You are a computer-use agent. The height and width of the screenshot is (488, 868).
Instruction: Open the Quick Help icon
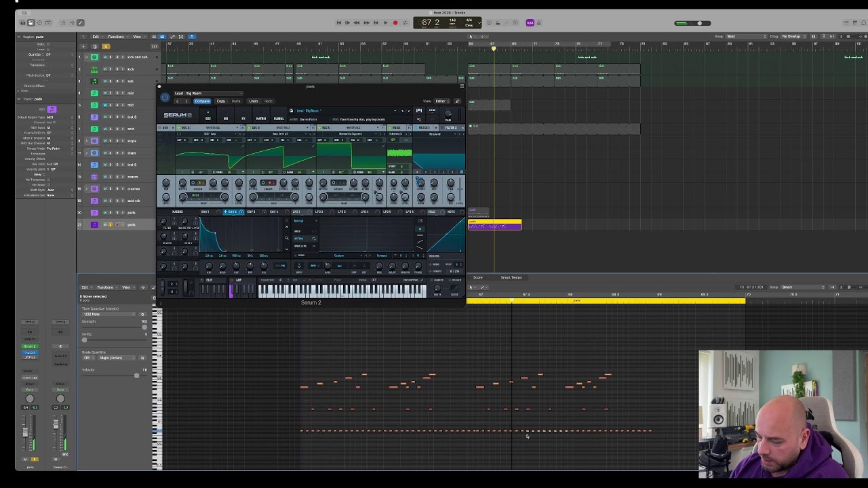pyautogui.click(x=39, y=22)
